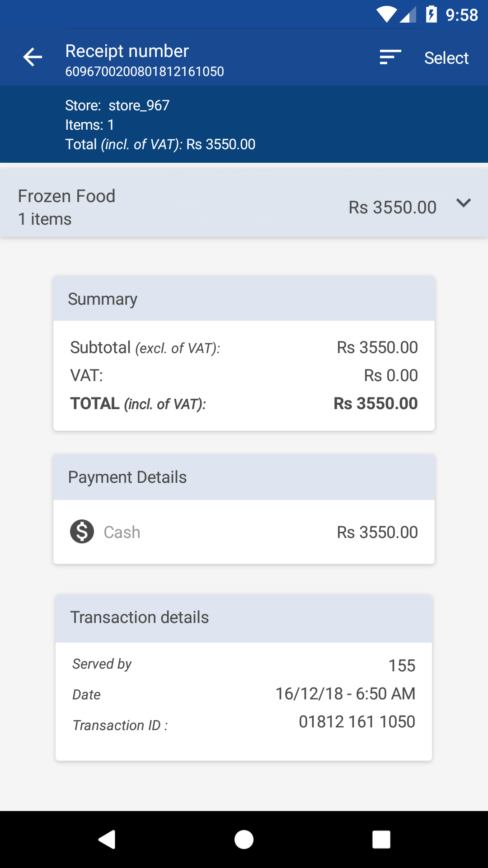Tap the back arrow icon

click(33, 57)
